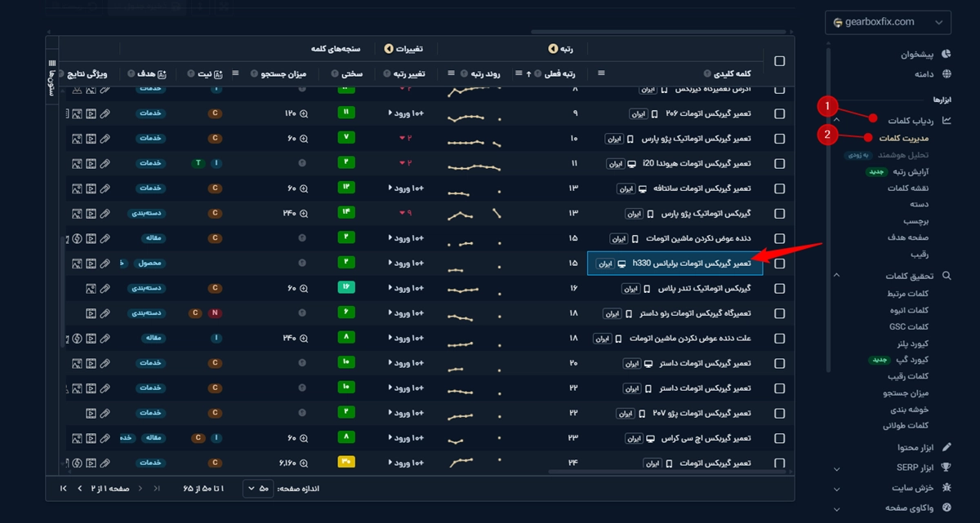Click the yellow difficulty badge ۳۰

[346, 463]
